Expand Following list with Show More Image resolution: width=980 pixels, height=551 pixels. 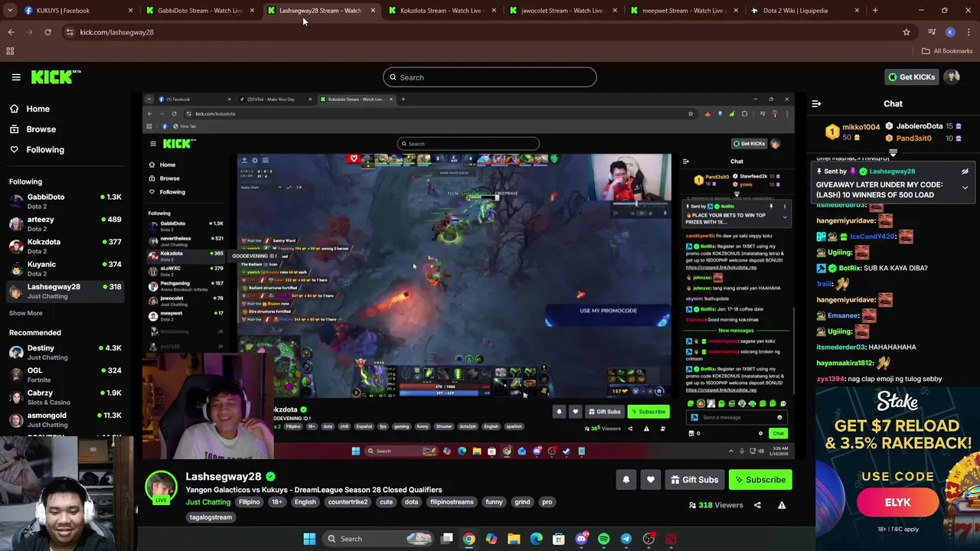26,313
